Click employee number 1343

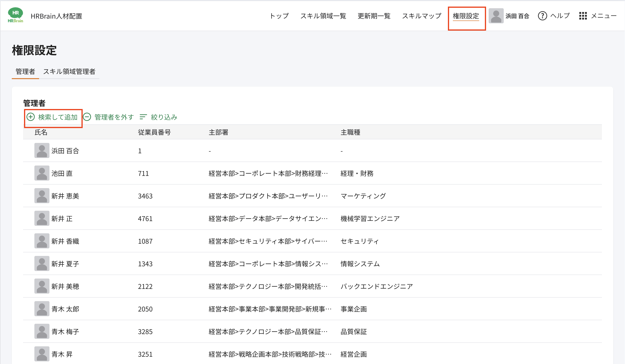point(145,264)
